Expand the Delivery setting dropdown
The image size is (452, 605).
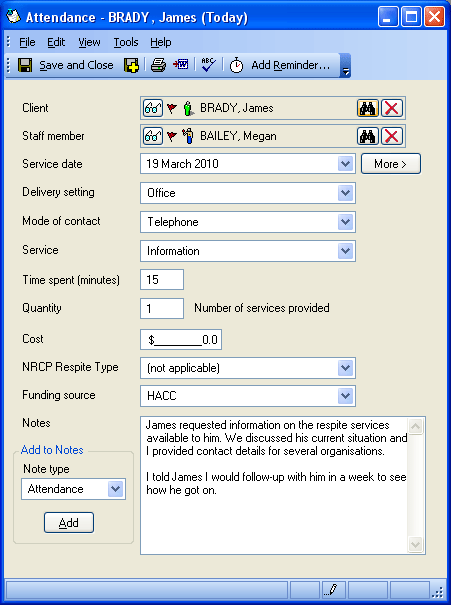345,193
